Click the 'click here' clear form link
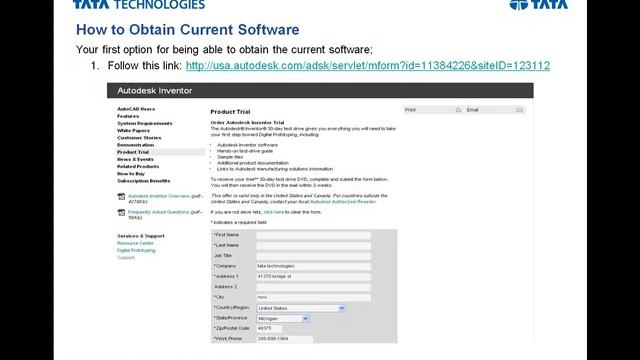 point(273,212)
